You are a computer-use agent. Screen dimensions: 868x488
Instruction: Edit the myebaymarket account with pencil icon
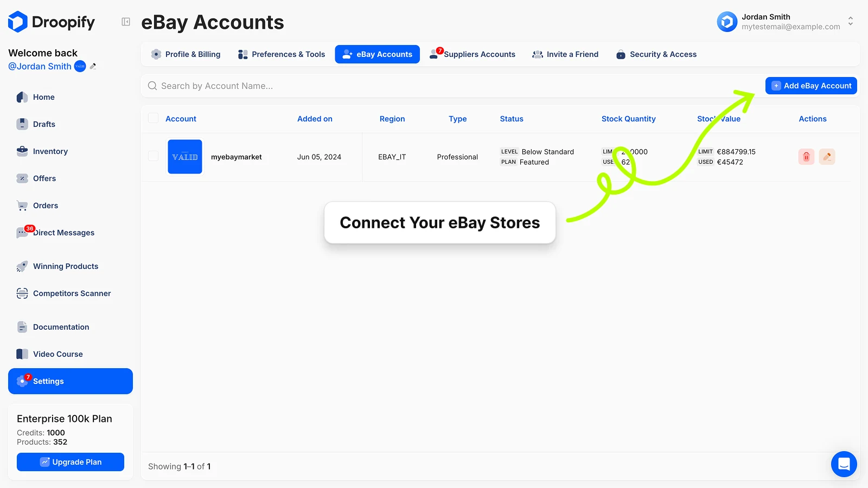click(x=827, y=157)
